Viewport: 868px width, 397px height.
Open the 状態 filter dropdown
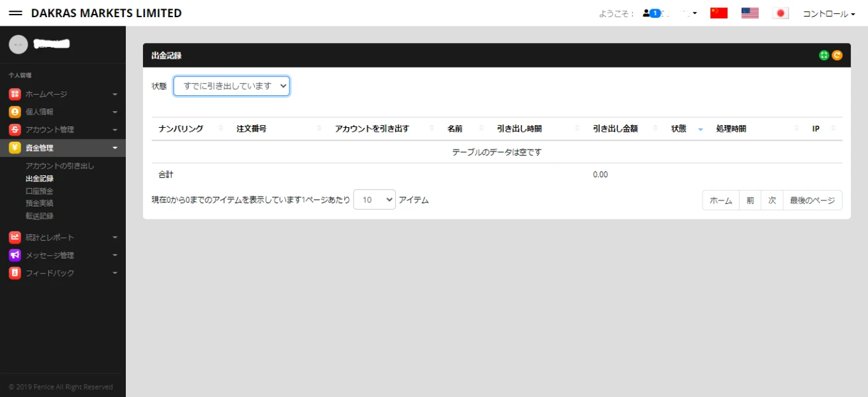[231, 86]
